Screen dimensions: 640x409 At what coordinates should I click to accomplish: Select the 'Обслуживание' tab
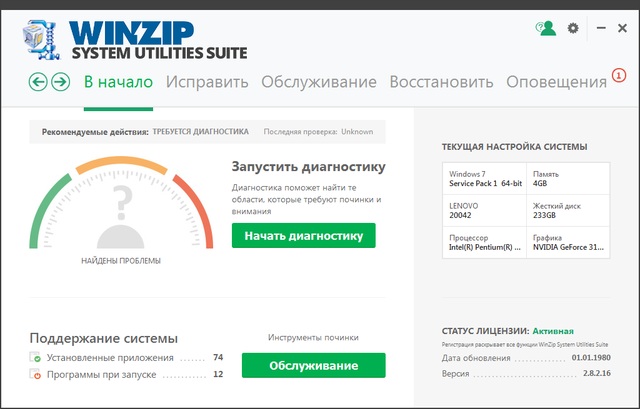click(x=319, y=82)
